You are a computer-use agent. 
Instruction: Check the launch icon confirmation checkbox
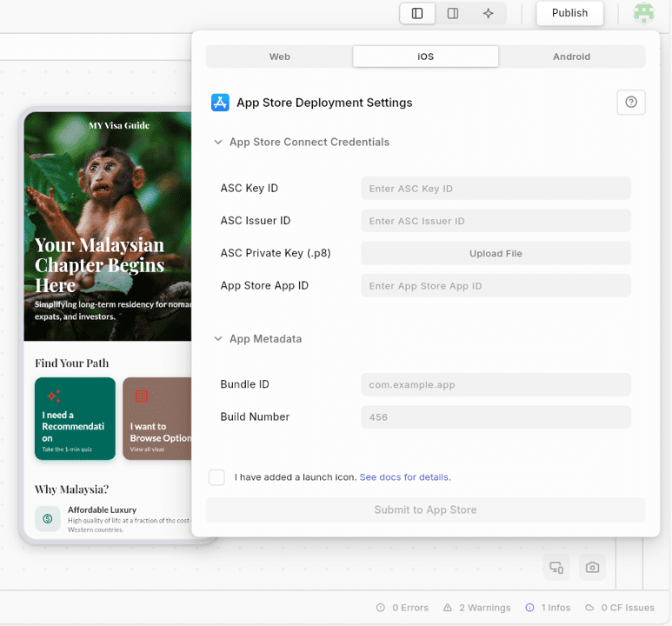[x=216, y=477]
